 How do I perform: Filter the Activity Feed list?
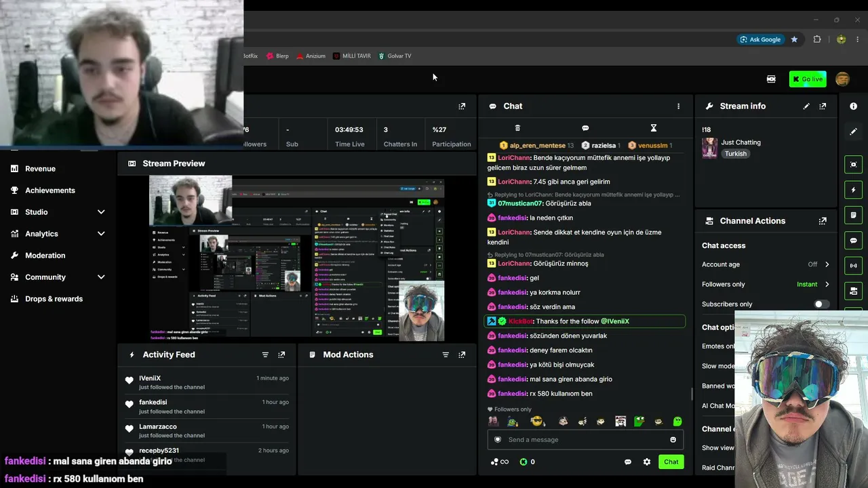point(265,354)
